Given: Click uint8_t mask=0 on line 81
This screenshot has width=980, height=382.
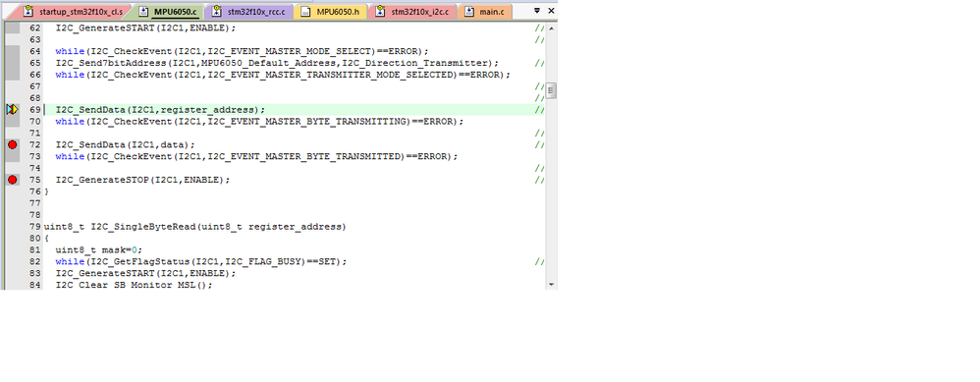Looking at the screenshot, I should [99, 249].
